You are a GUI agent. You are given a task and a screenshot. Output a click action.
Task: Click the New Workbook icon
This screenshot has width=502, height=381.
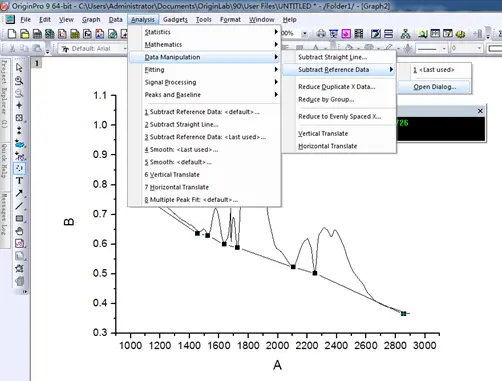[x=37, y=34]
